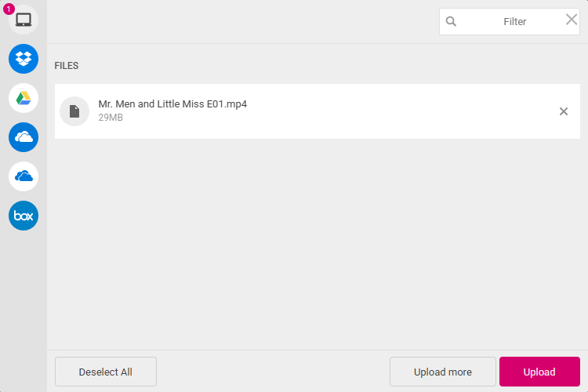Click the 29MB file size label
The height and width of the screenshot is (392, 588).
point(111,118)
